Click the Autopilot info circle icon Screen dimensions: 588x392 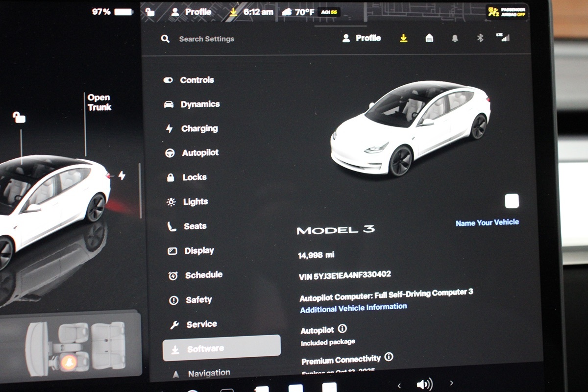coord(343,329)
